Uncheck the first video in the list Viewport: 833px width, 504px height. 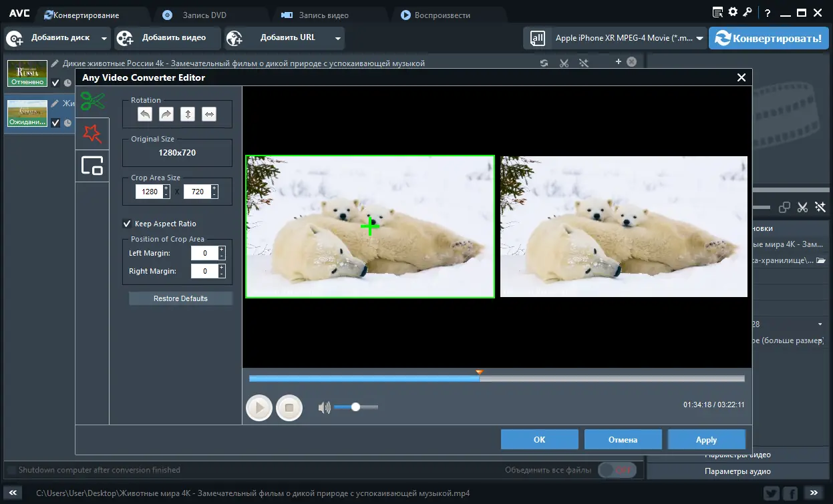tap(55, 83)
